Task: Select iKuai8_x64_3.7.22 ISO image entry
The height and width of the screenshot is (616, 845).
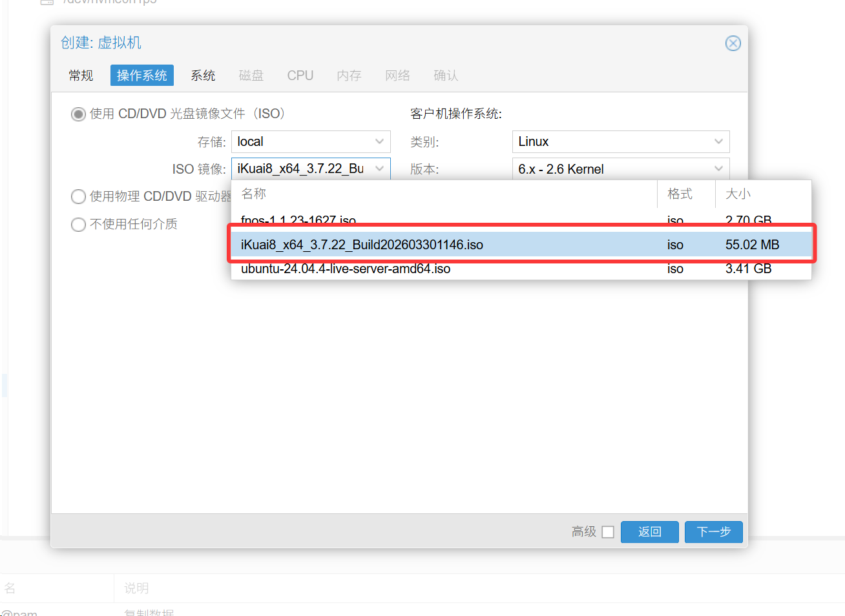Action: click(362, 245)
